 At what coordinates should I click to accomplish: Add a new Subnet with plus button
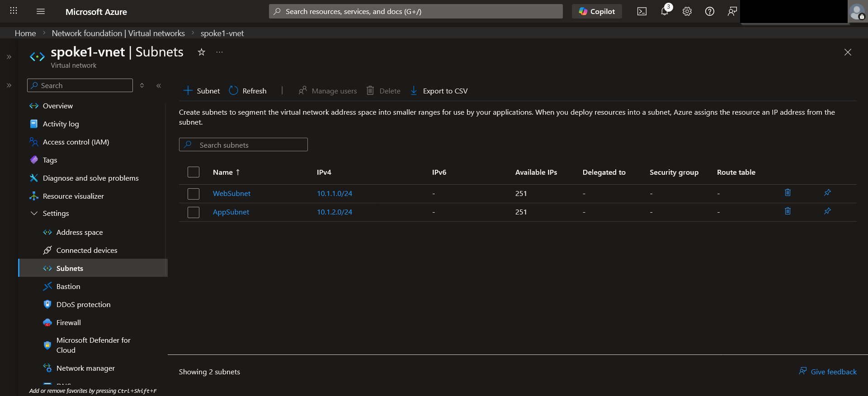[202, 91]
